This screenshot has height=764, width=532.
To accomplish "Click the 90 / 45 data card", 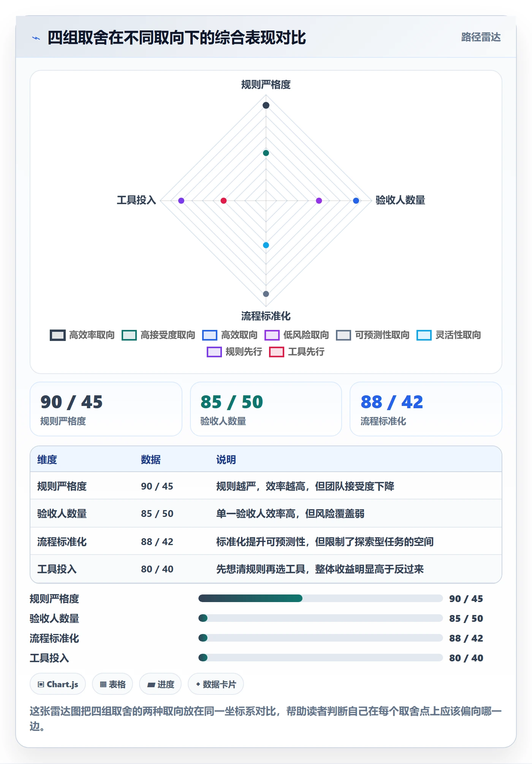I will click(106, 409).
